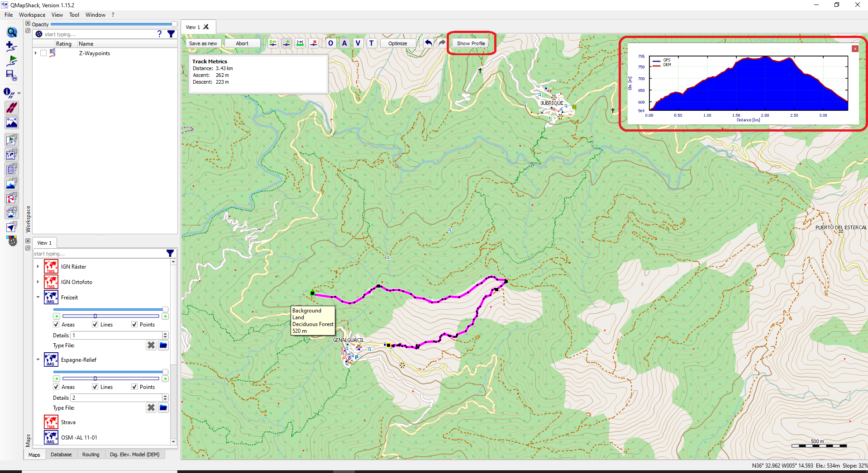Expand the IGN Ráster entry
The image size is (868, 473).
click(38, 266)
